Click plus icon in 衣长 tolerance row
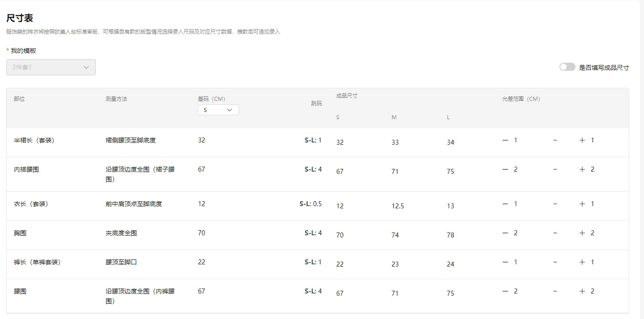The height and width of the screenshot is (319, 644). tap(582, 204)
